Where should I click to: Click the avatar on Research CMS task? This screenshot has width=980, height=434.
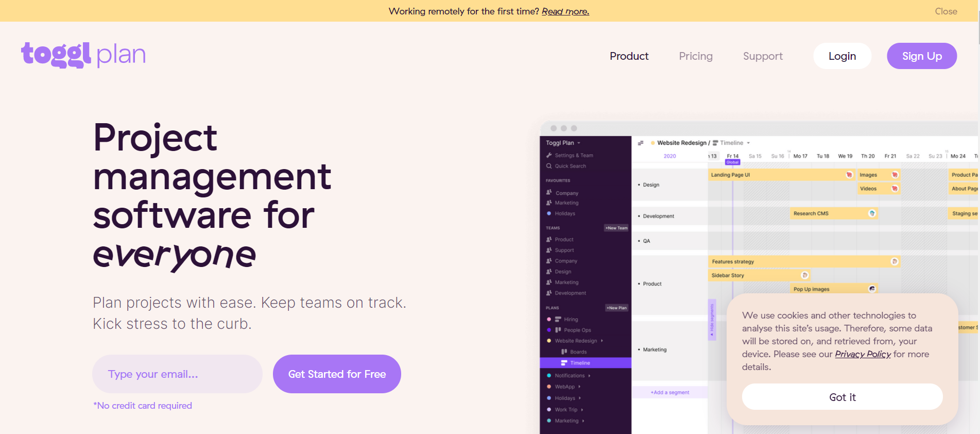tap(872, 213)
